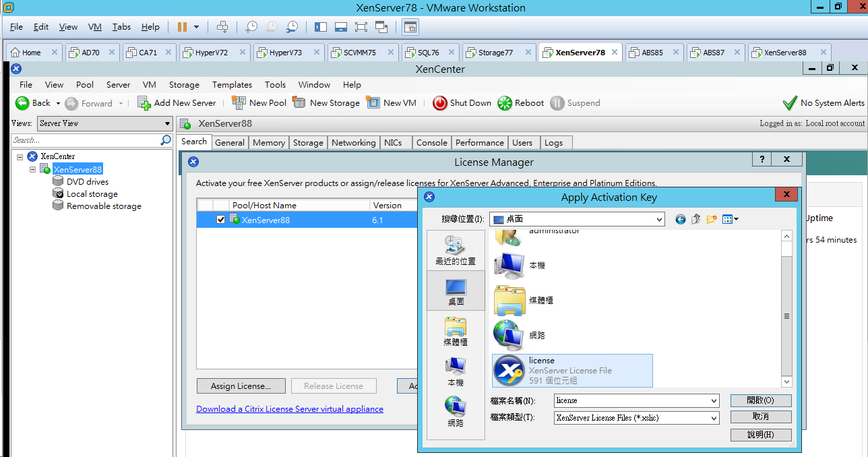Uncheck the XenServer88 checkbox in License Manager
Viewport: 868px width, 457px height.
(x=221, y=220)
